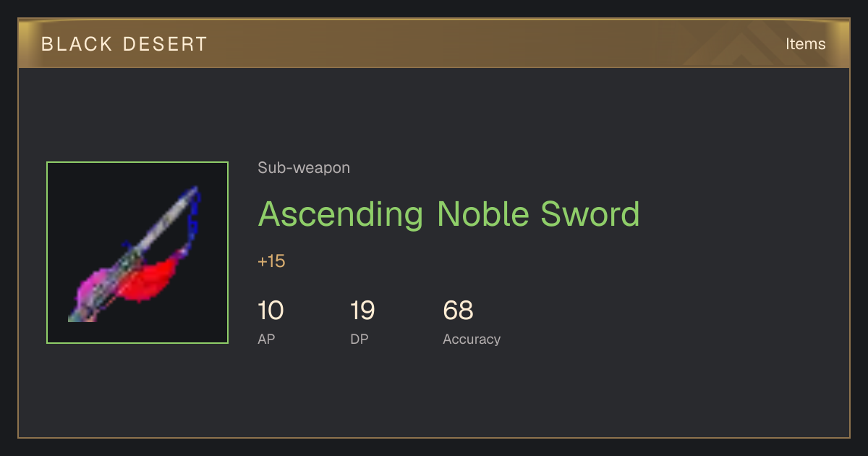Click the Accuracy stat label
The image size is (868, 456).
pyautogui.click(x=472, y=339)
